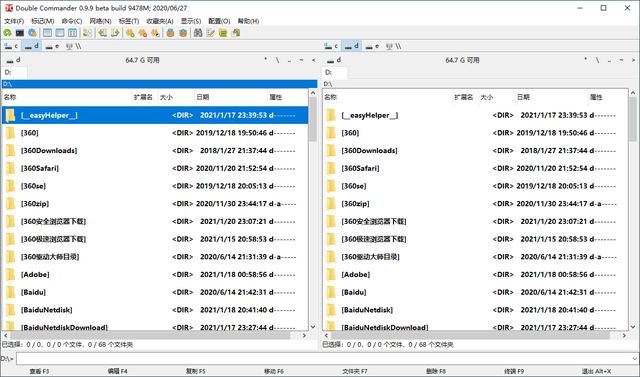Open network \\ in right drive bar

click(x=393, y=46)
